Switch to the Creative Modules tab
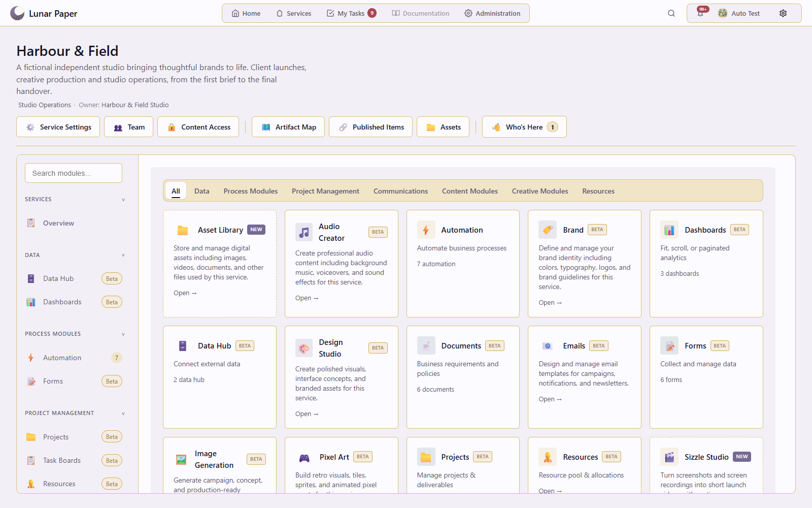812x508 pixels. (540, 191)
